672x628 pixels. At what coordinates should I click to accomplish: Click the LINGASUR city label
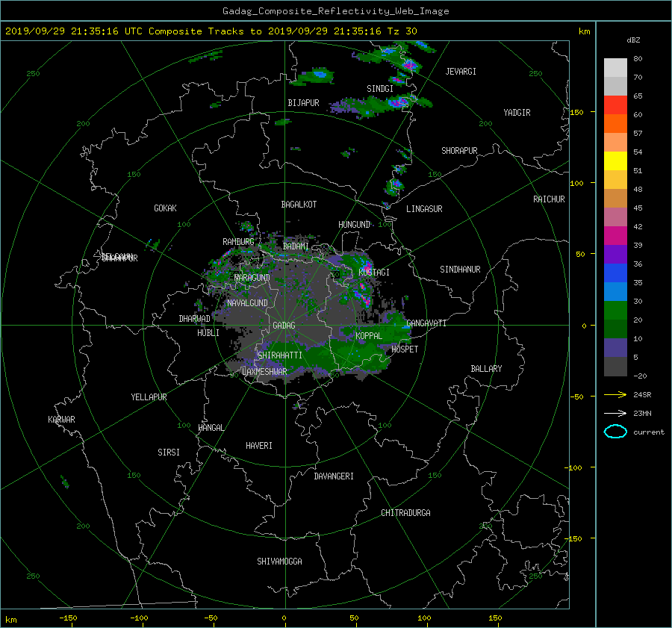tap(424, 209)
